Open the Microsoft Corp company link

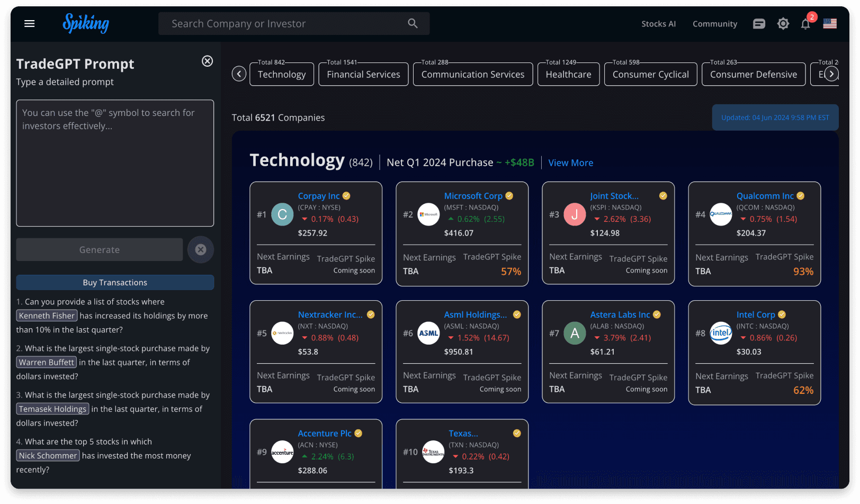473,196
